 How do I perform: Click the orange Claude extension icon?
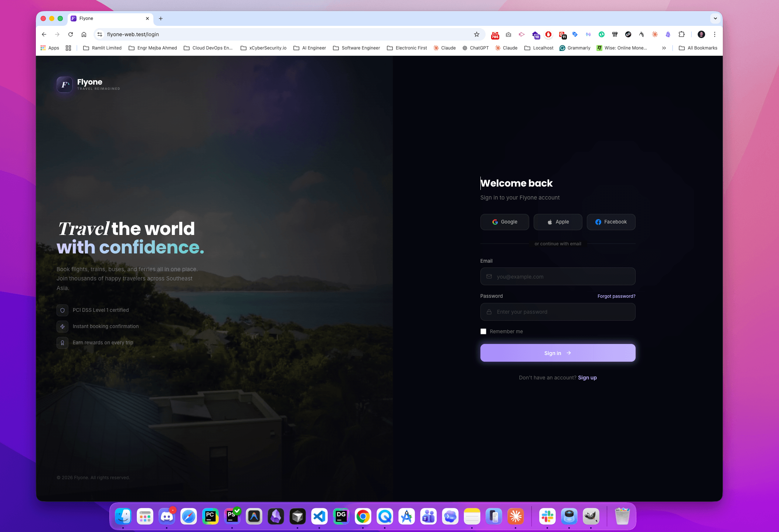pyautogui.click(x=655, y=34)
